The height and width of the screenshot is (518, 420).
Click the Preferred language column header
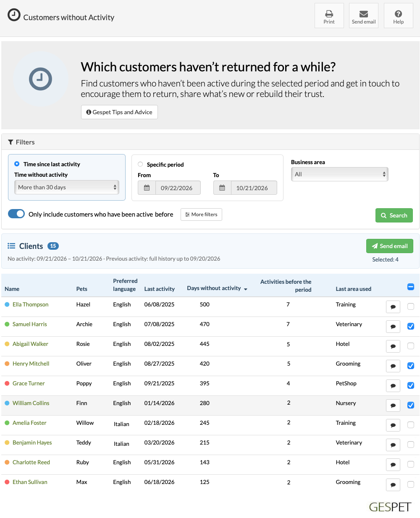click(x=125, y=285)
